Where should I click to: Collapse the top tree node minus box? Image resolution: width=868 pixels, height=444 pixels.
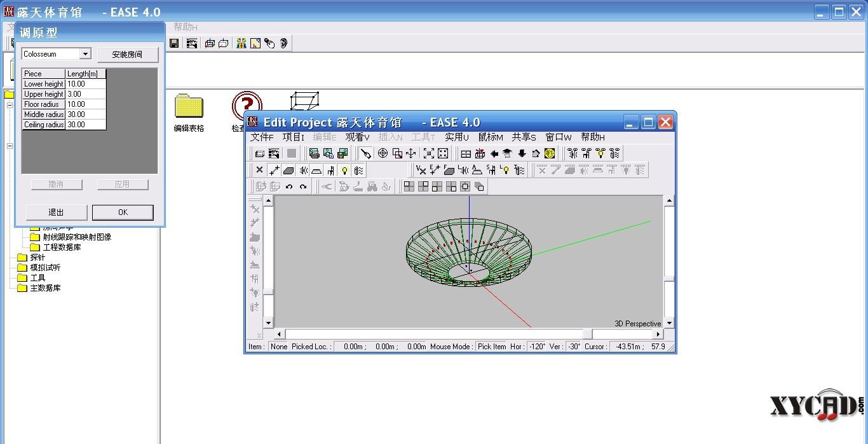tap(10, 105)
